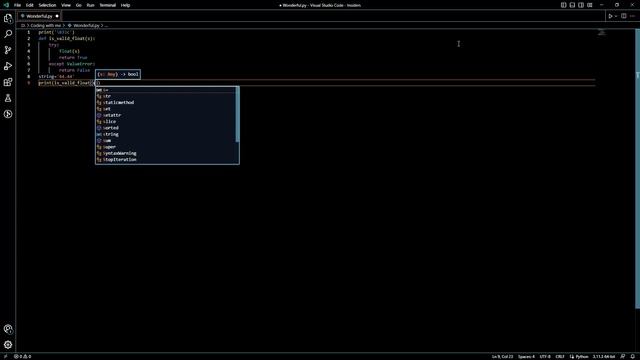The image size is (640, 360).
Task: Click line 2 'def is_valid_float' code
Action: tap(67, 38)
